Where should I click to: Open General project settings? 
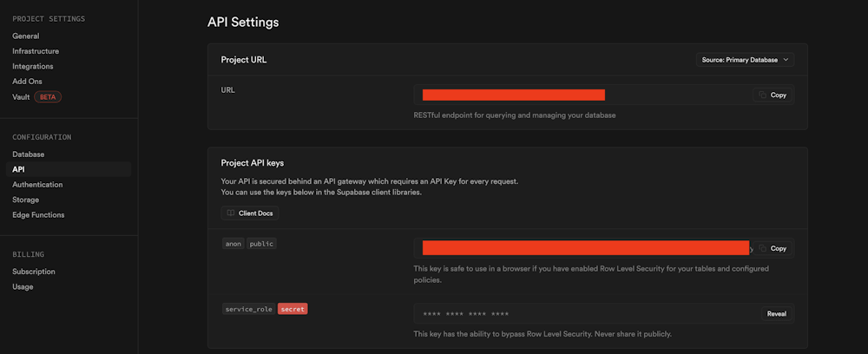coord(26,36)
